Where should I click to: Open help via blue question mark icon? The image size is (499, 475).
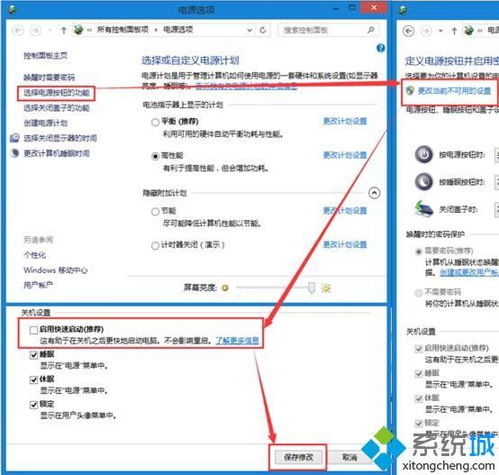click(380, 48)
